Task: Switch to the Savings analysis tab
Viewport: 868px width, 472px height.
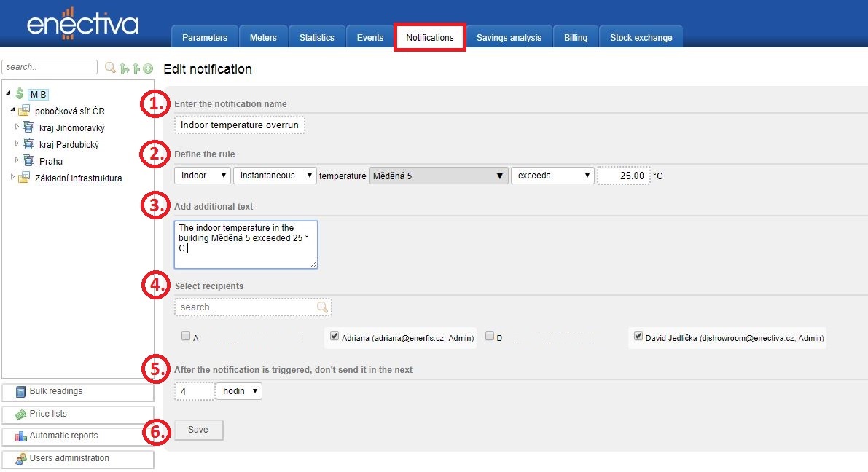Action: (509, 38)
